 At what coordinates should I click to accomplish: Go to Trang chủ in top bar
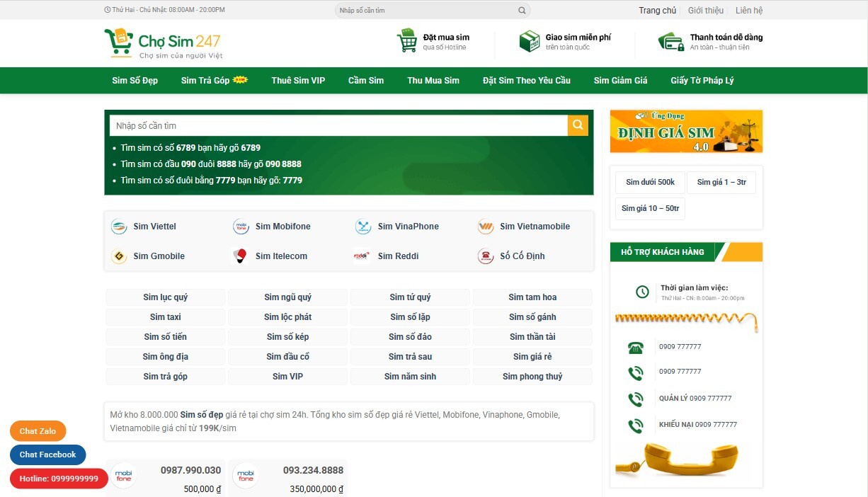pyautogui.click(x=658, y=11)
